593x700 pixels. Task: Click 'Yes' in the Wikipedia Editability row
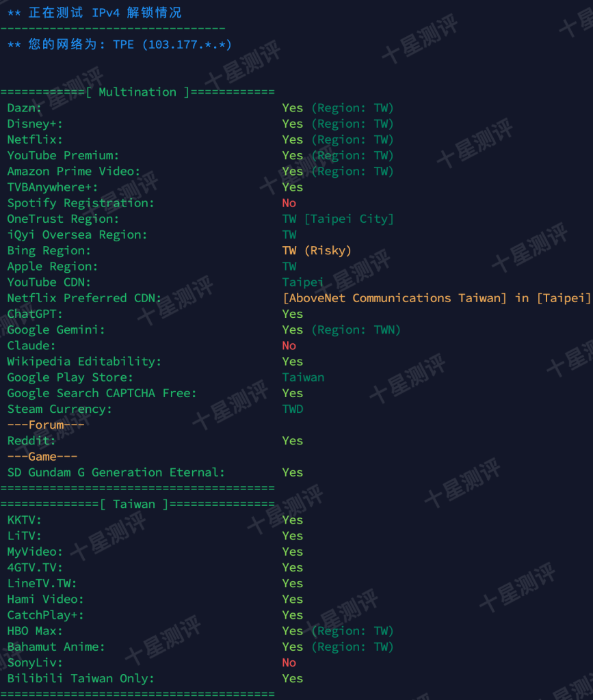(293, 362)
